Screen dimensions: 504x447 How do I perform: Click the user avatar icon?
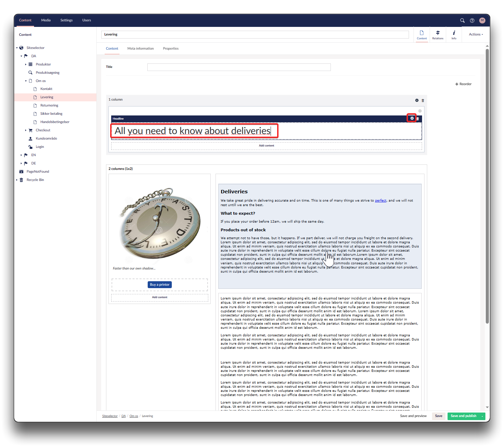pos(482,20)
